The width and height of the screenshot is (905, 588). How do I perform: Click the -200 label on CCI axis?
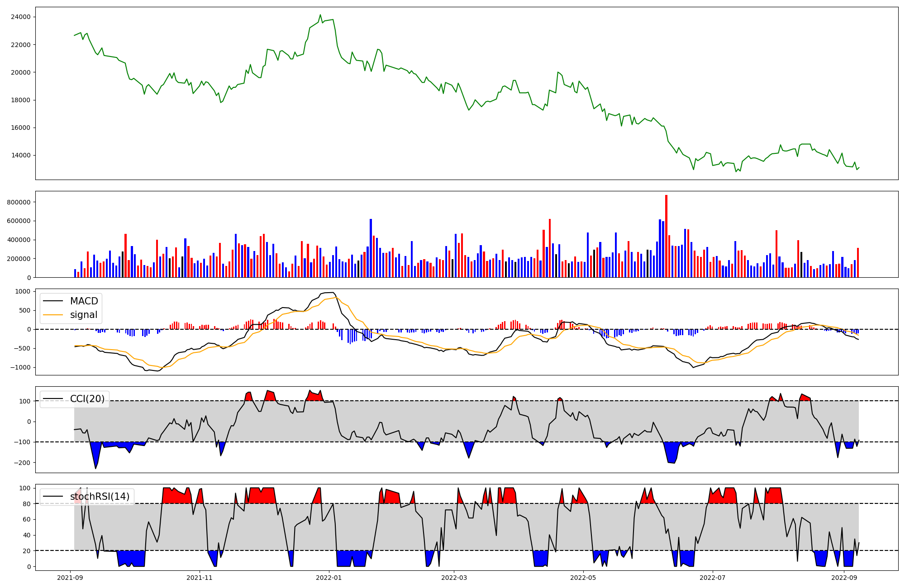coord(22,463)
